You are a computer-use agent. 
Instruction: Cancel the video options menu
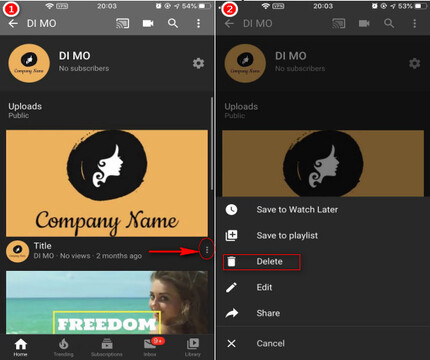323,343
